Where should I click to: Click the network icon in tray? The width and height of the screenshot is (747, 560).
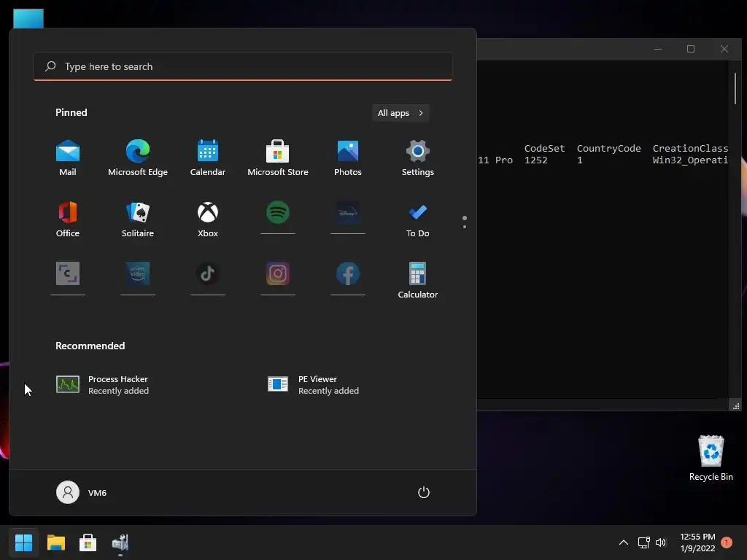coord(643,542)
